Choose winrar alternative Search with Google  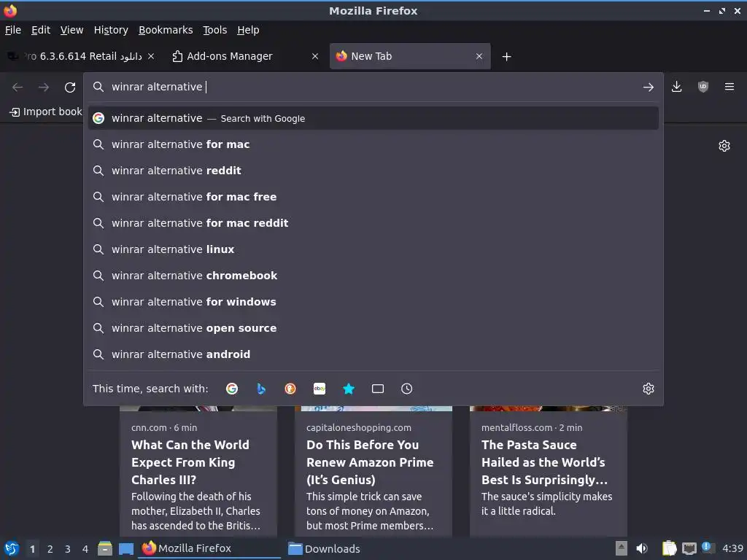373,118
